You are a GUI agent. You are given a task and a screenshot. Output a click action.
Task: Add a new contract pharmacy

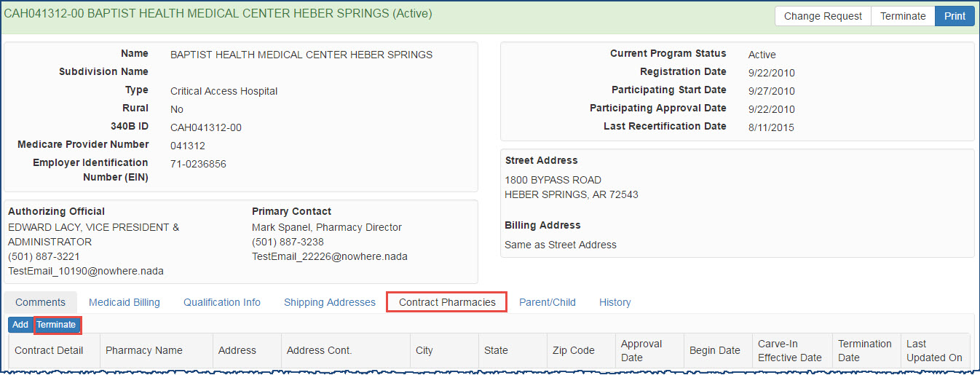20,325
